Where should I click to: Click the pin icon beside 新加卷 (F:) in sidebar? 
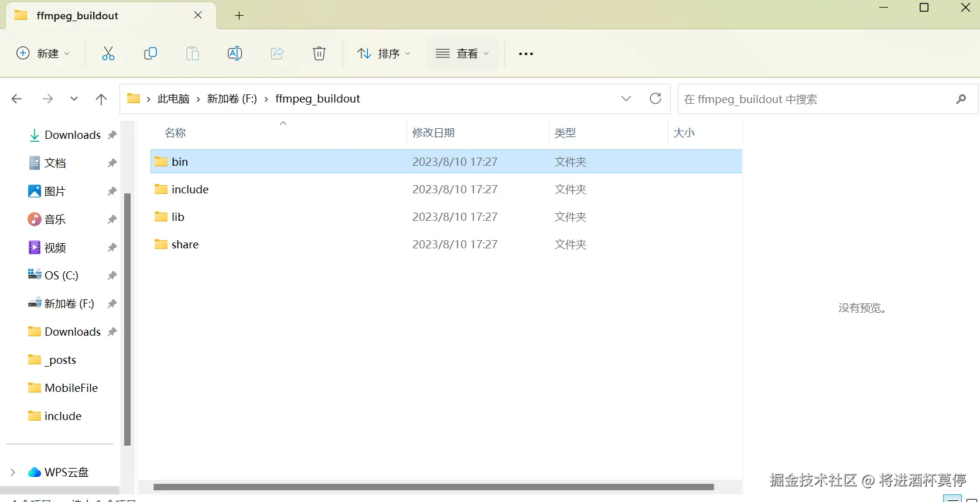click(x=112, y=303)
